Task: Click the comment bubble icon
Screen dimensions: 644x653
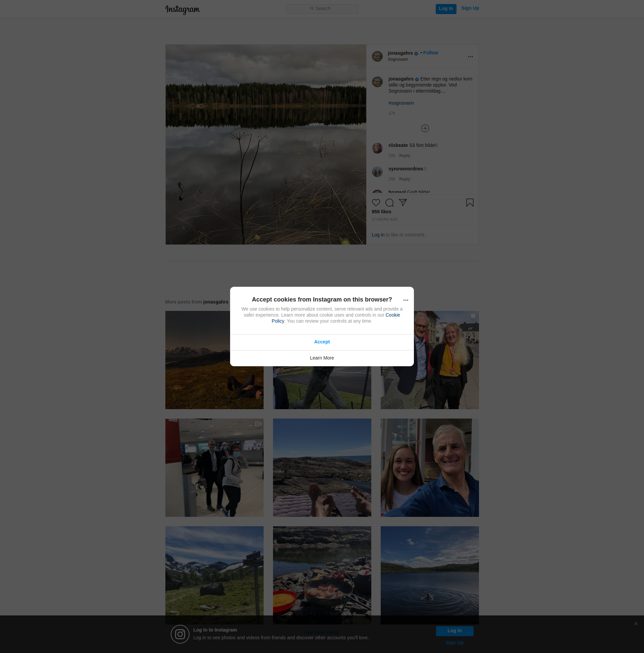Action: click(389, 203)
